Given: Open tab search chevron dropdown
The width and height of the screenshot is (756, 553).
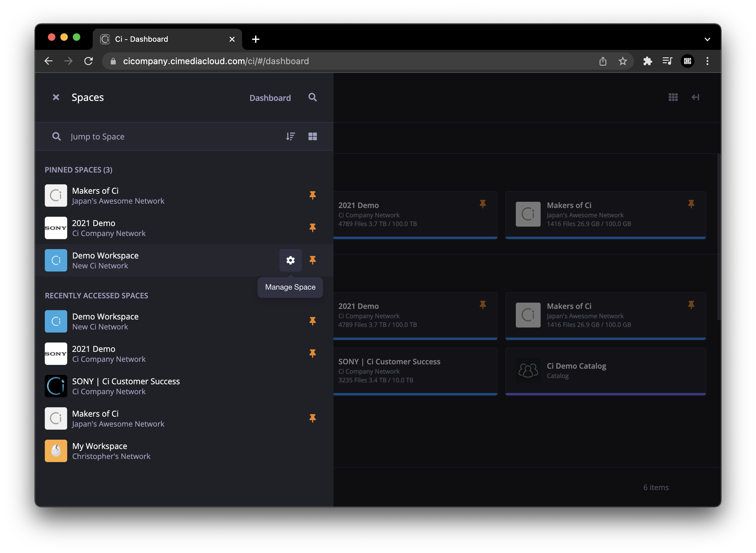Looking at the screenshot, I should (707, 40).
